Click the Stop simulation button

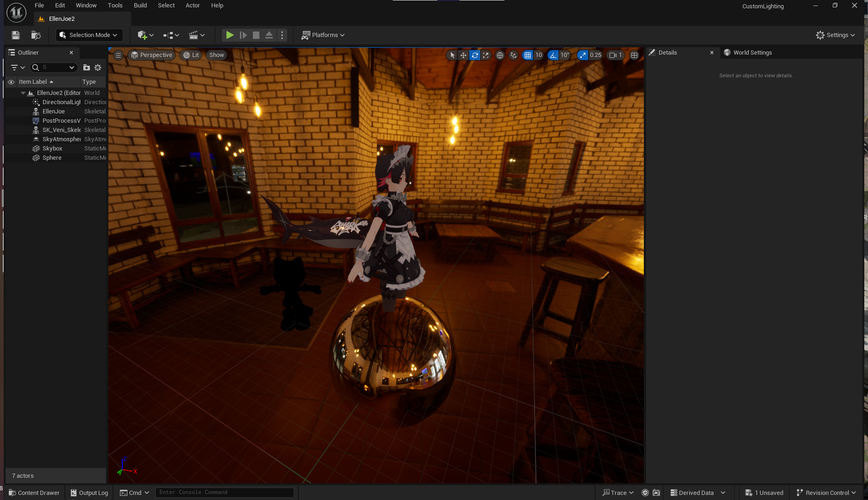click(256, 35)
